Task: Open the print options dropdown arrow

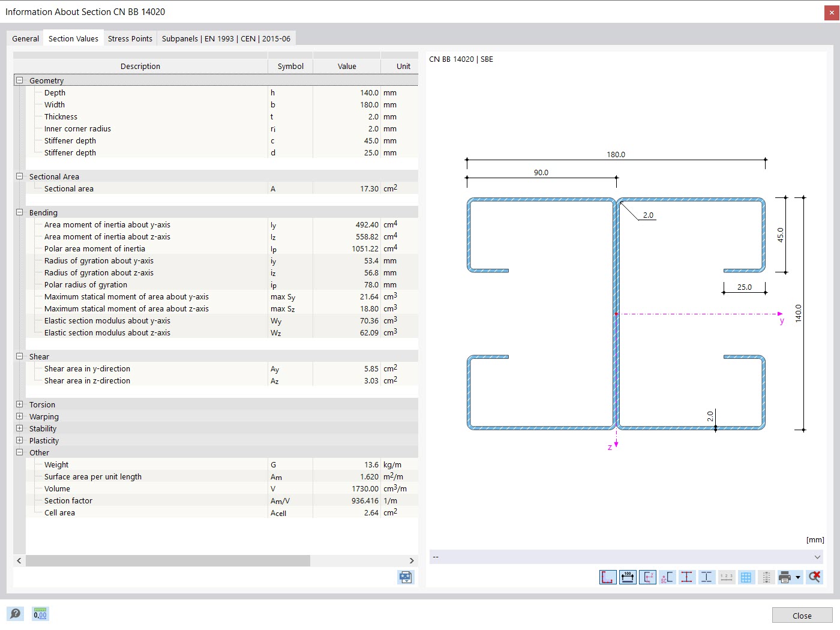Action: click(798, 577)
